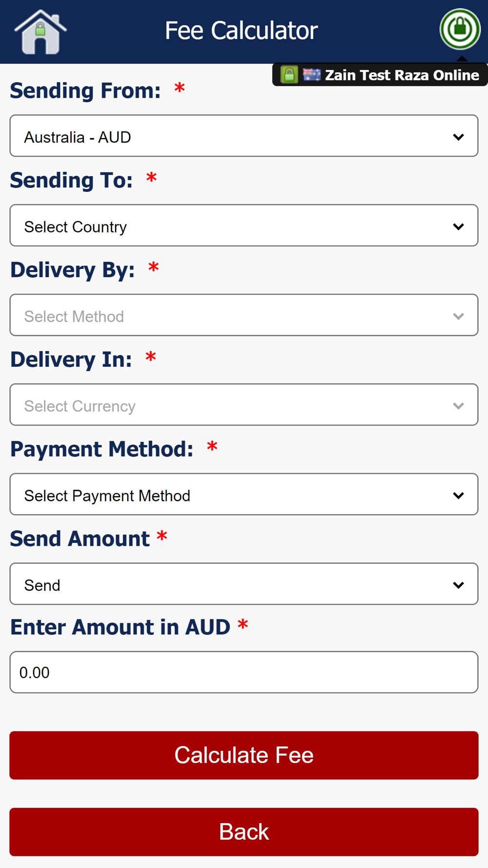Click the Sending From chevron arrow
The image size is (488, 868).
coord(458,137)
